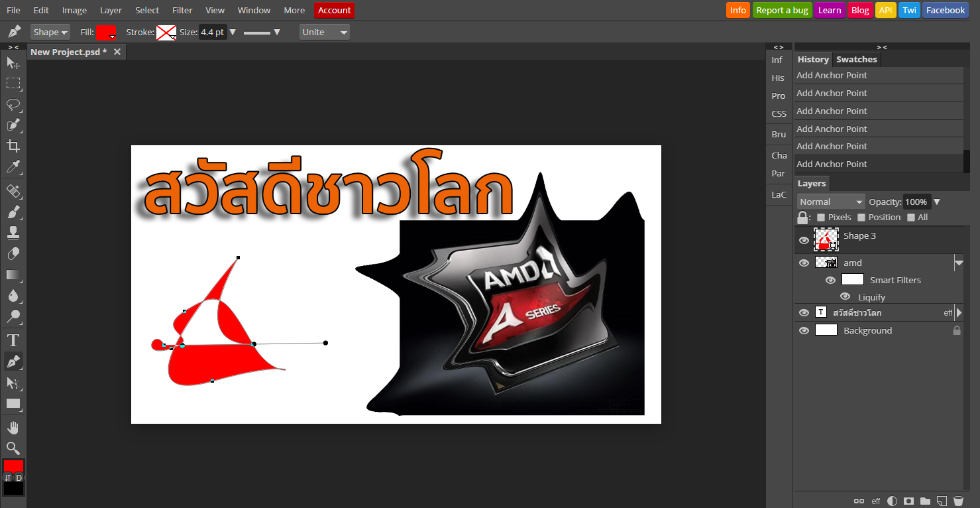Open the Stroke color swatch
The image size is (980, 508).
[166, 32]
